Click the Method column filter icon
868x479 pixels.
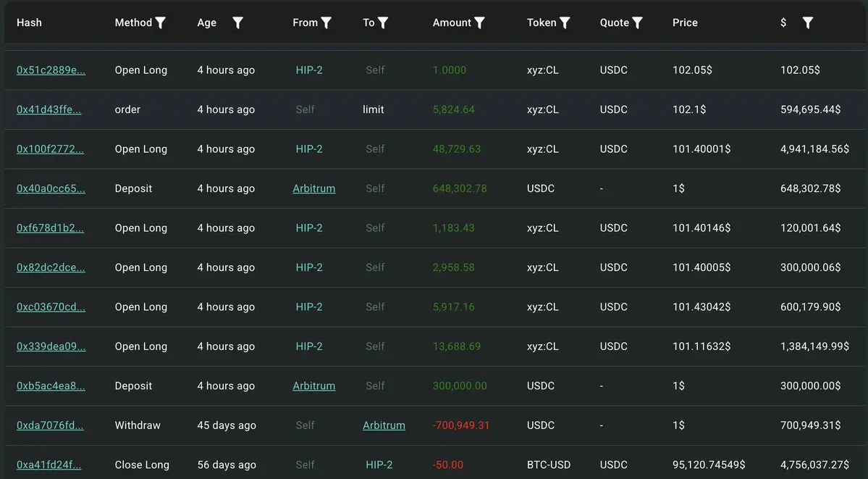click(x=161, y=23)
